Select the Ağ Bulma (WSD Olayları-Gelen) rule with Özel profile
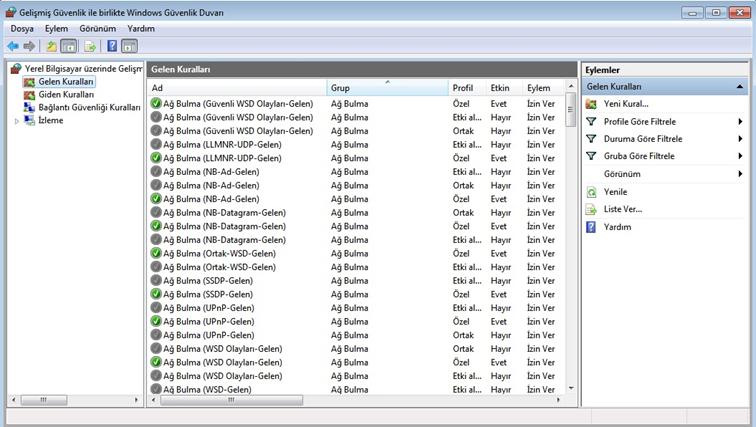Viewport: 756px width, 427px height. click(x=356, y=362)
